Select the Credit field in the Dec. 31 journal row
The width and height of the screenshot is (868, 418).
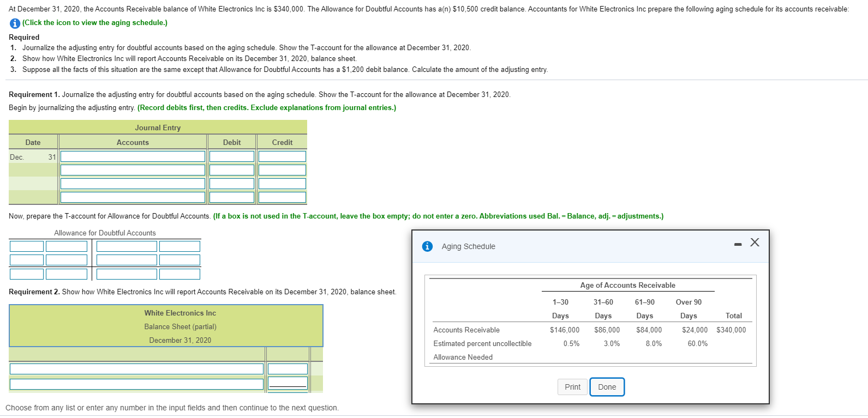tap(282, 156)
